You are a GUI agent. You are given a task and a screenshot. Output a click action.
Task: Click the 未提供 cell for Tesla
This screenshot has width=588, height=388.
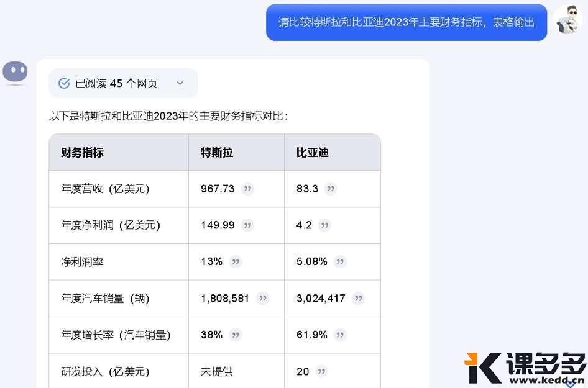pyautogui.click(x=217, y=371)
